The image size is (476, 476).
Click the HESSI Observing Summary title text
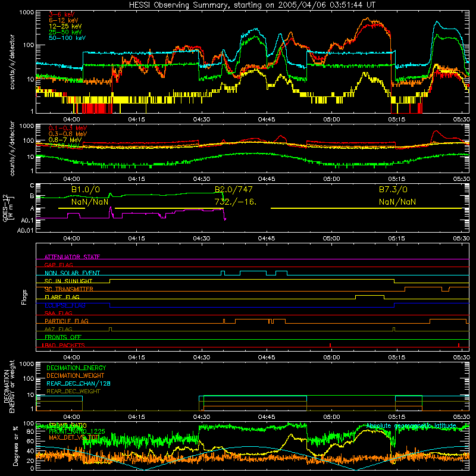pos(252,5)
